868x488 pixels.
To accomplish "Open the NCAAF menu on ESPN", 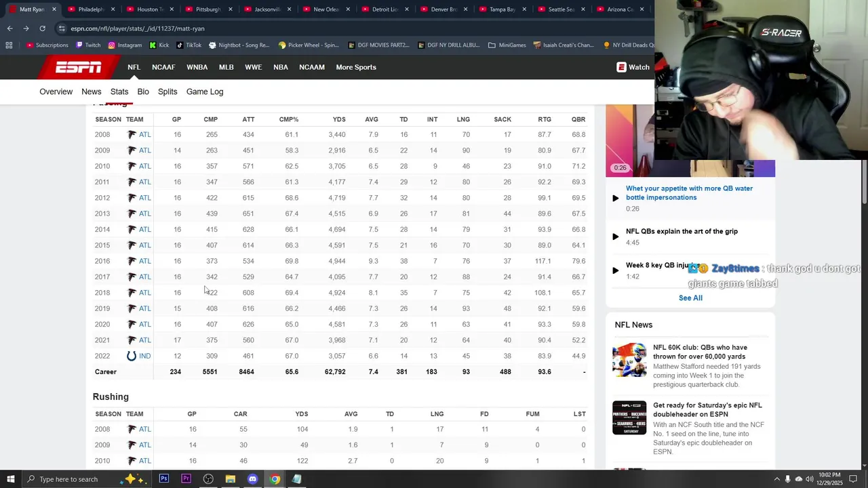I will pyautogui.click(x=163, y=67).
